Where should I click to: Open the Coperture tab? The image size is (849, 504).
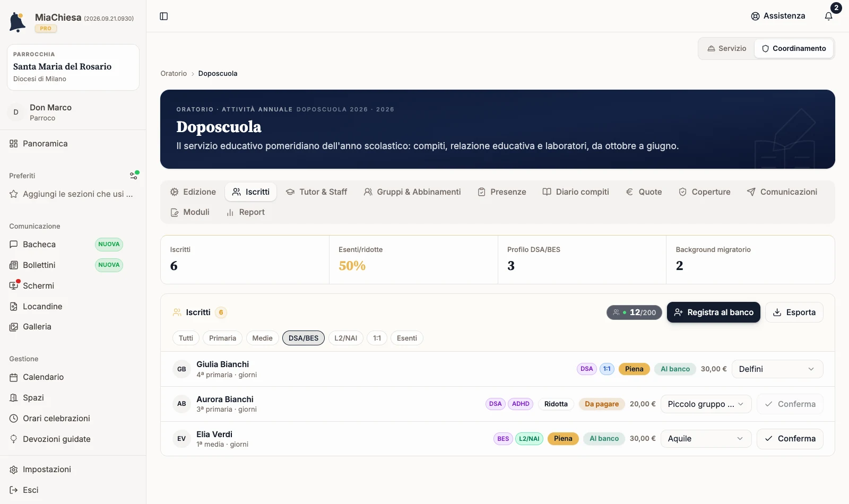coord(705,192)
